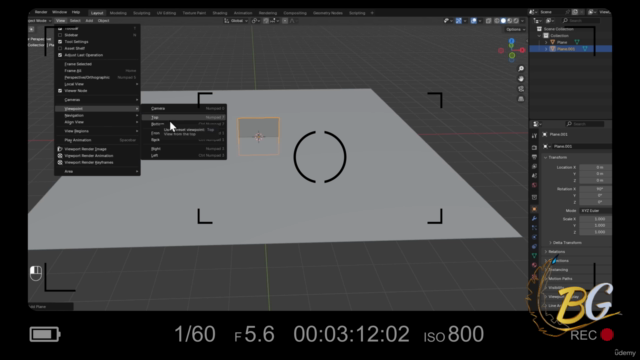Open the Tool properties tab
The height and width of the screenshot is (360, 640).
[534, 136]
